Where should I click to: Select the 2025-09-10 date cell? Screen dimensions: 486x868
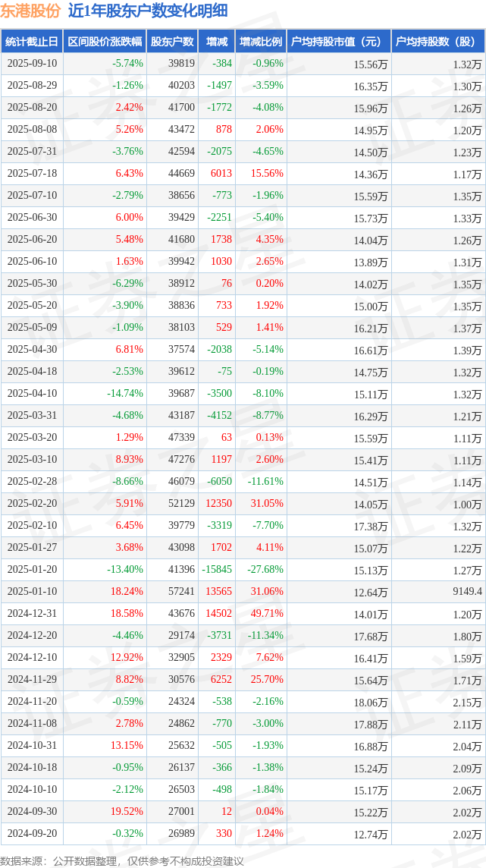(x=32, y=64)
